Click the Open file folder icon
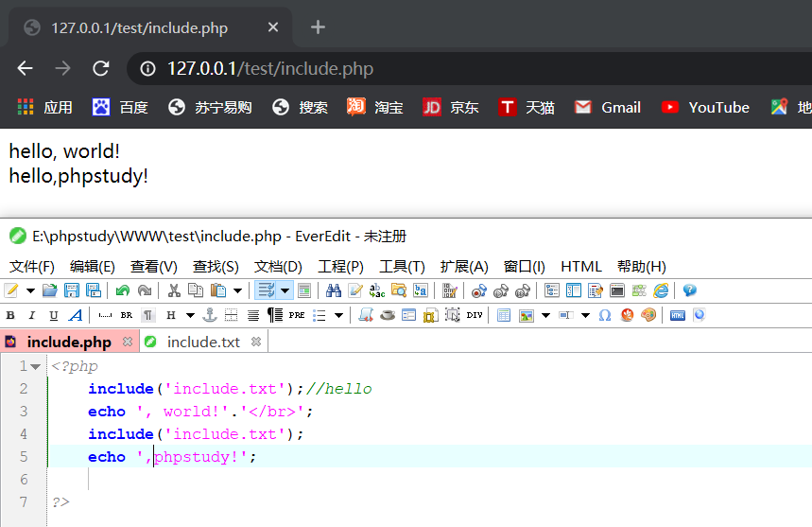Screen dimensions: 812x527 [x=50, y=290]
